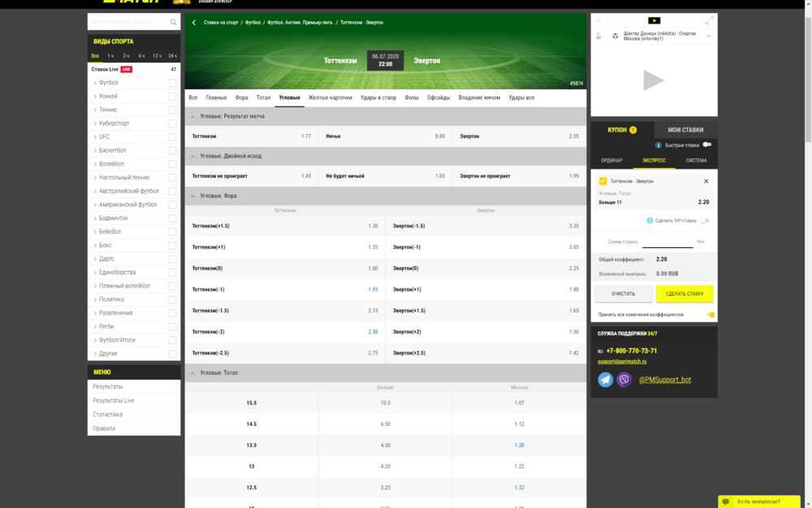
Task: Open the Есть вопросы chat widget
Action: coord(759,501)
